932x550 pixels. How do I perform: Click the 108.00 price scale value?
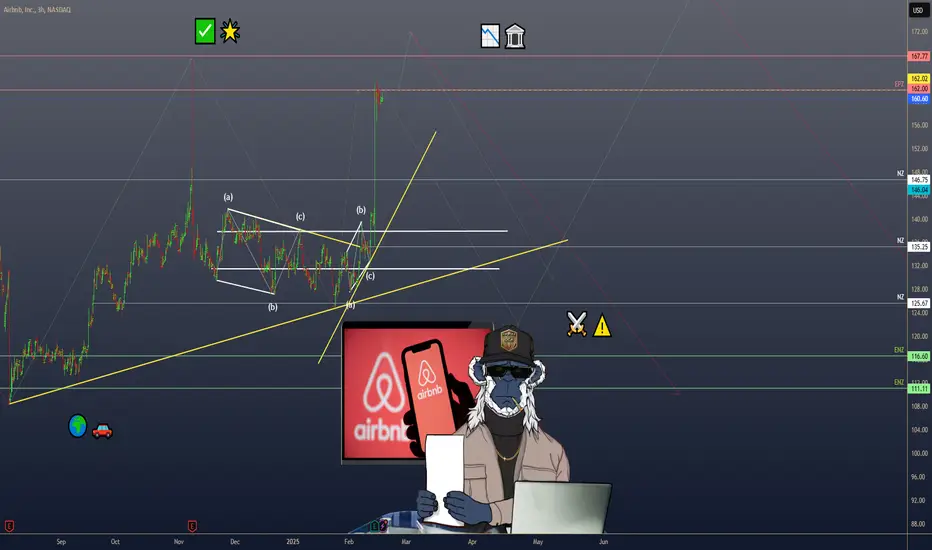919,406
